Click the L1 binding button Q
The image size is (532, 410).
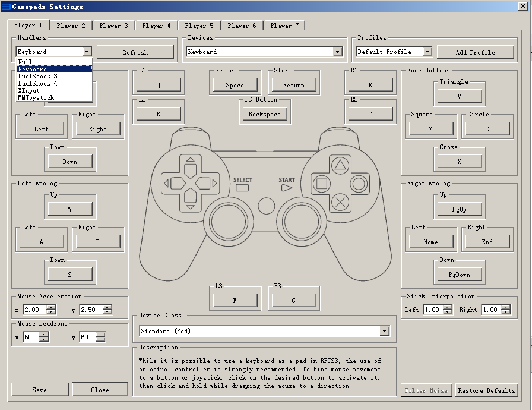pyautogui.click(x=158, y=85)
